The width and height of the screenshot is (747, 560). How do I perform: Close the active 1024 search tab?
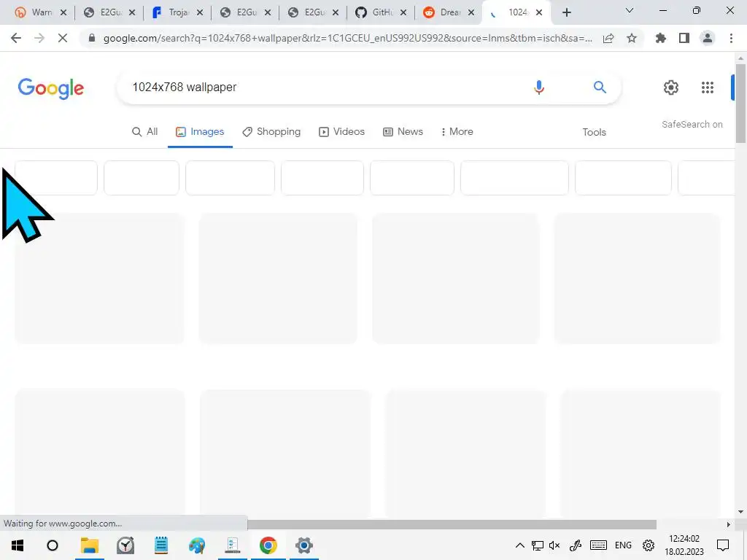coord(539,13)
